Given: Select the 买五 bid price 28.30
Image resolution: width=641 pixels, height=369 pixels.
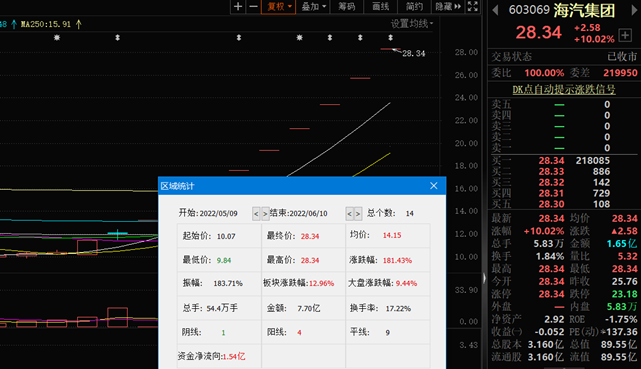Looking at the screenshot, I should click(551, 204).
